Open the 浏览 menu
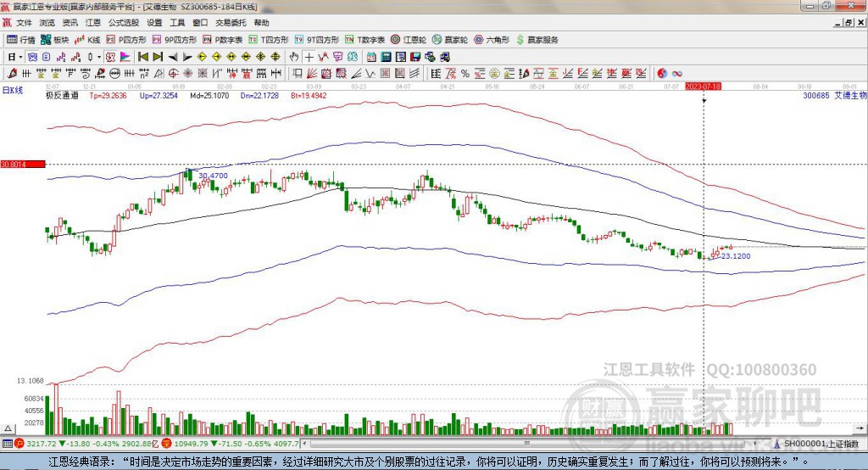This screenshot has height=470, width=868. click(x=47, y=23)
